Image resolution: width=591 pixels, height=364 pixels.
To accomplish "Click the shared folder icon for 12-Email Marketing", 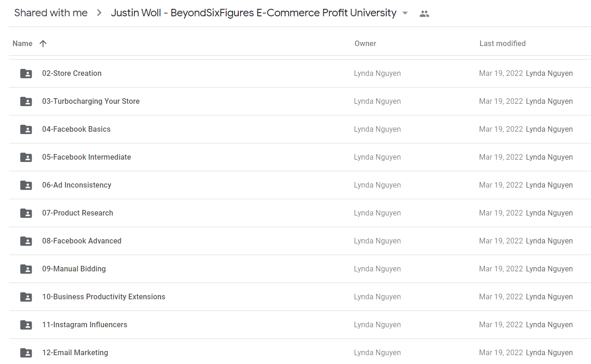I will 26,353.
